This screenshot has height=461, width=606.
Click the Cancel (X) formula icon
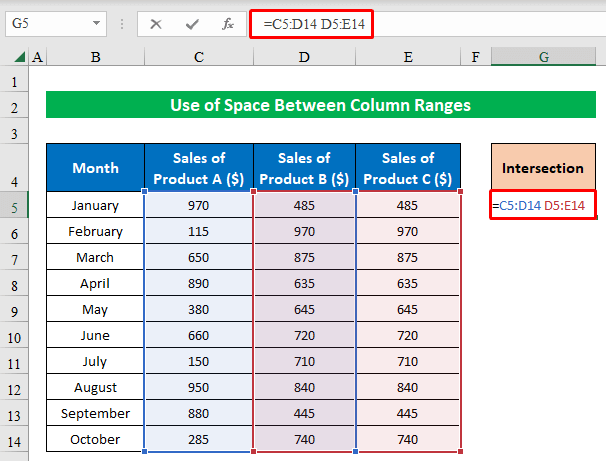pos(156,23)
